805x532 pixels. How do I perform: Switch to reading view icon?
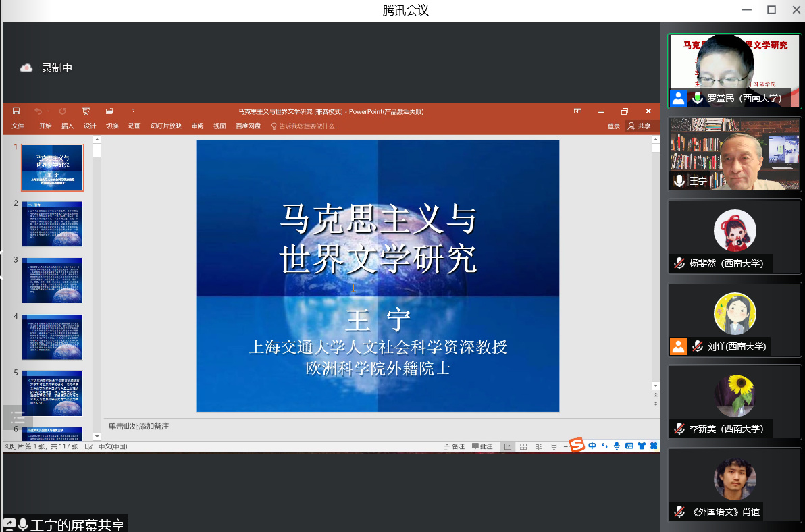coord(539,446)
